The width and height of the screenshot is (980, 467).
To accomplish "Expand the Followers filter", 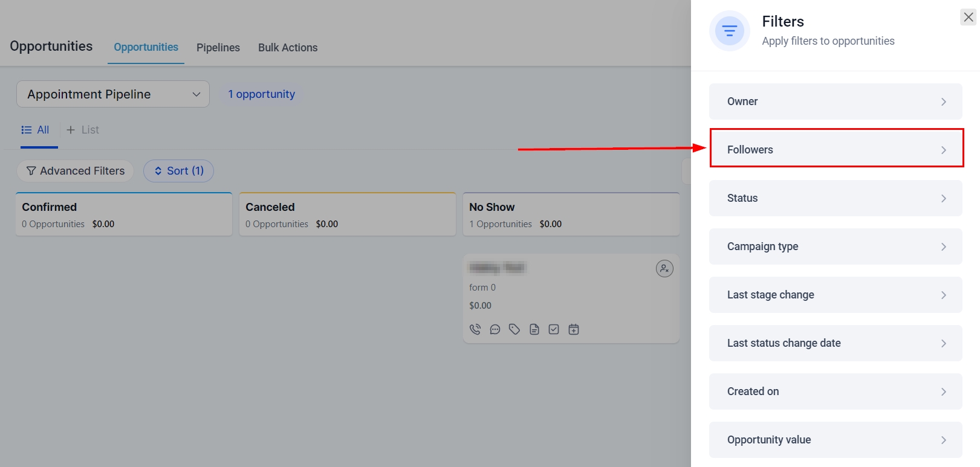I will [x=836, y=150].
